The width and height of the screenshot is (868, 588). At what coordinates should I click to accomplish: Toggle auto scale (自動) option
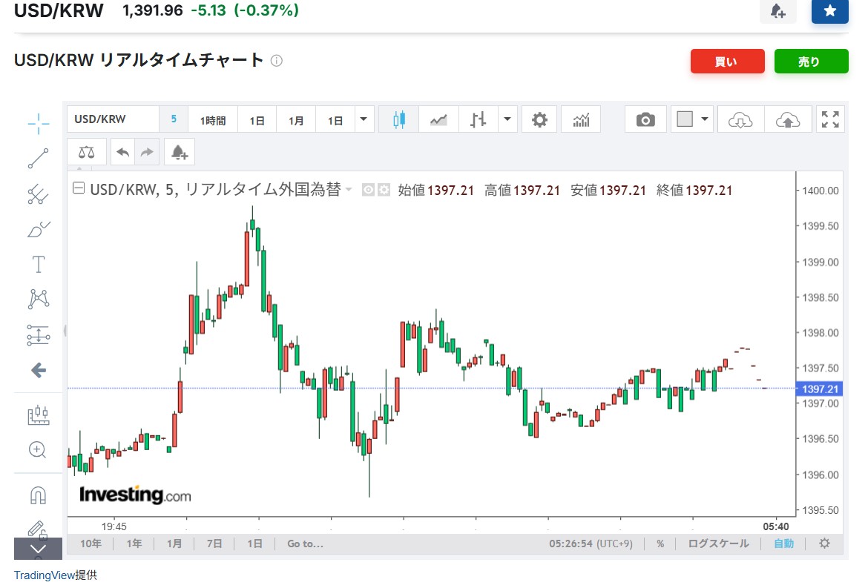(x=783, y=544)
